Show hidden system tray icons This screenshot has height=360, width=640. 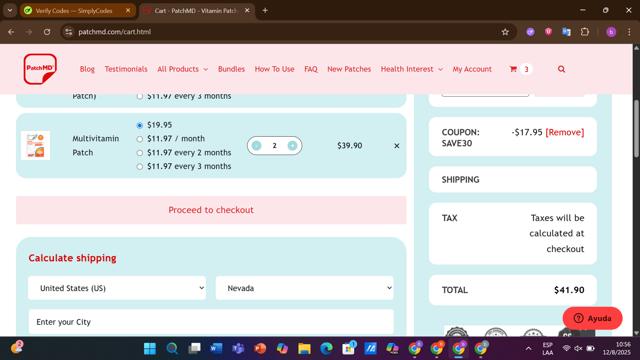click(529, 348)
